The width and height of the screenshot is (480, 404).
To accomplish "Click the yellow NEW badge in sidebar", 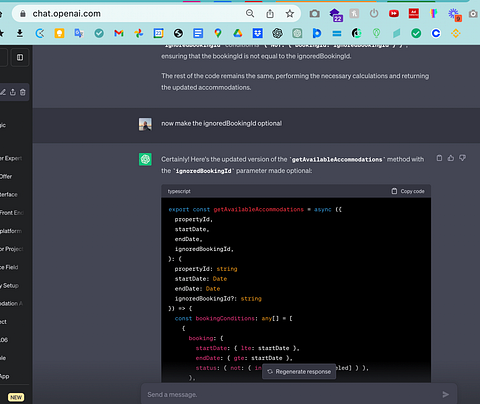I will pyautogui.click(x=16, y=397).
